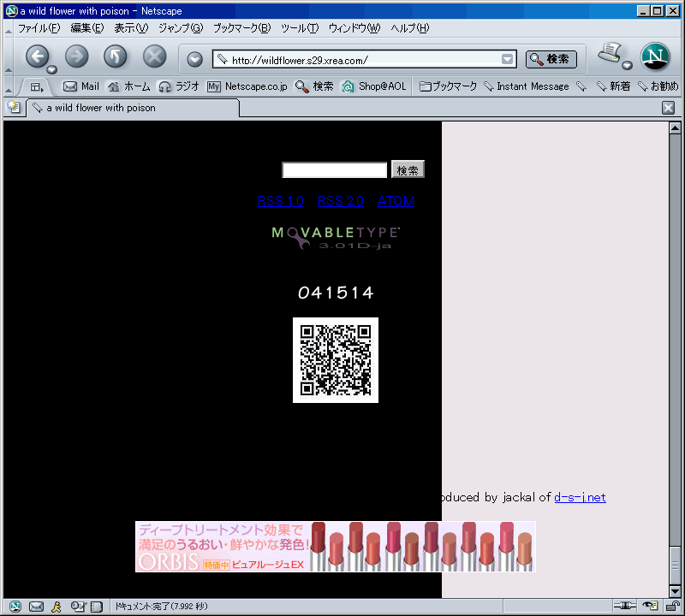
Task: Click the scrollbar down arrow
Action: tap(675, 591)
